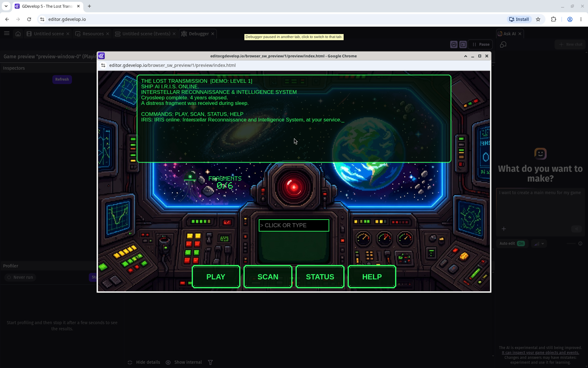Click the profiler gauge icon in debugger toolbar
Image resolution: width=588 pixels, height=368 pixels.
tap(454, 45)
